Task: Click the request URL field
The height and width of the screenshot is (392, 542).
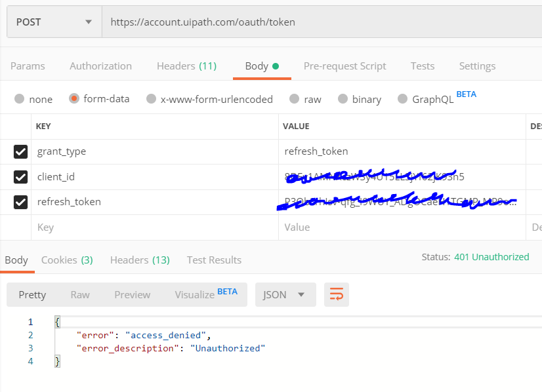Action: (322, 22)
